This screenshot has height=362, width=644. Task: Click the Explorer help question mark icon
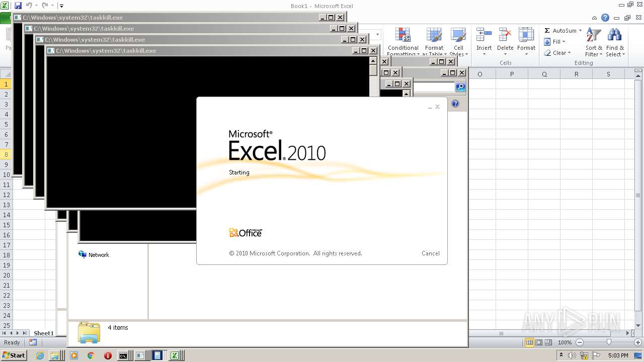tap(455, 104)
